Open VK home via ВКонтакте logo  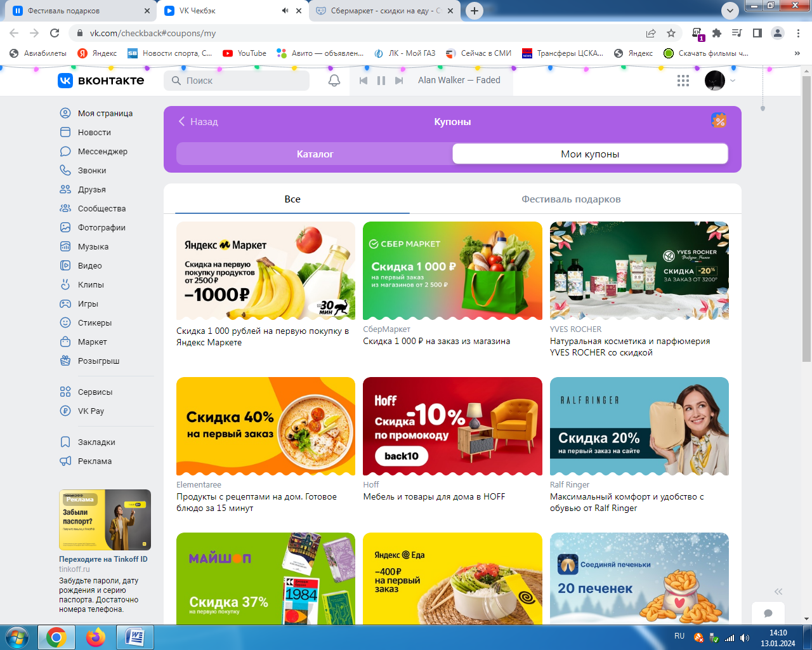click(x=101, y=81)
